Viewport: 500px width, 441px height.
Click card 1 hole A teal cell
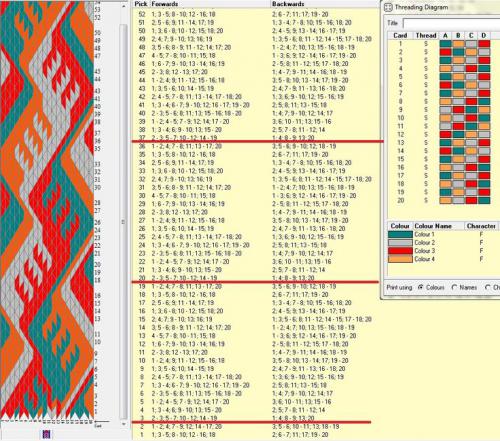(445, 44)
